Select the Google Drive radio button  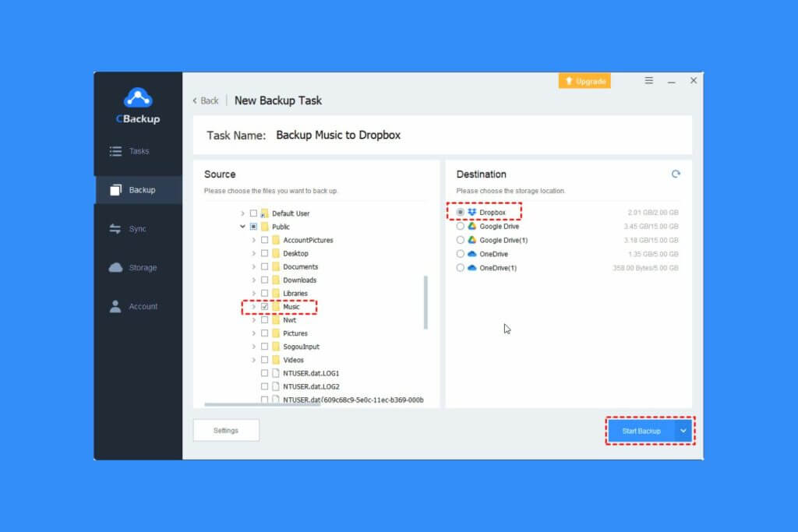point(461,227)
